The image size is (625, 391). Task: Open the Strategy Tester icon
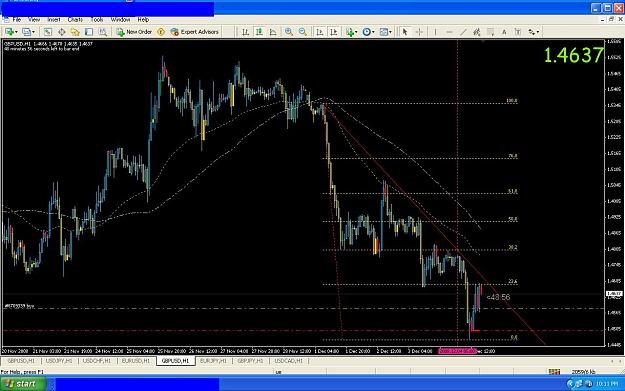point(103,32)
